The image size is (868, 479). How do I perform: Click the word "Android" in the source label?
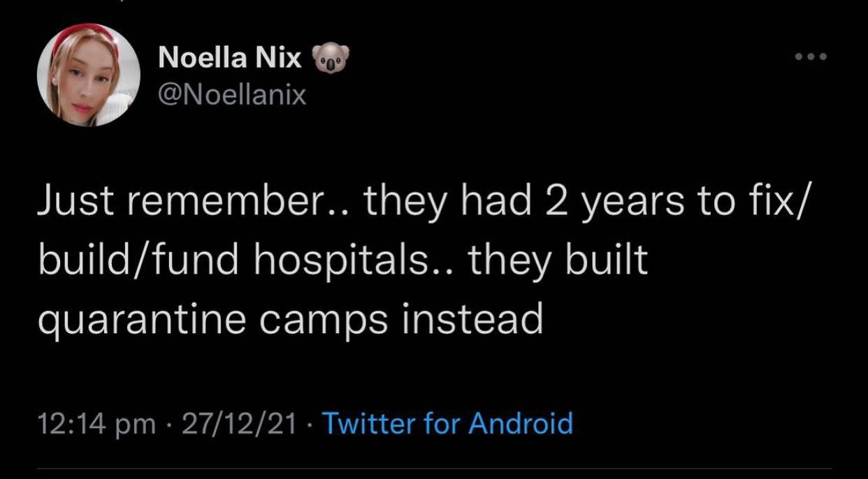point(521,423)
